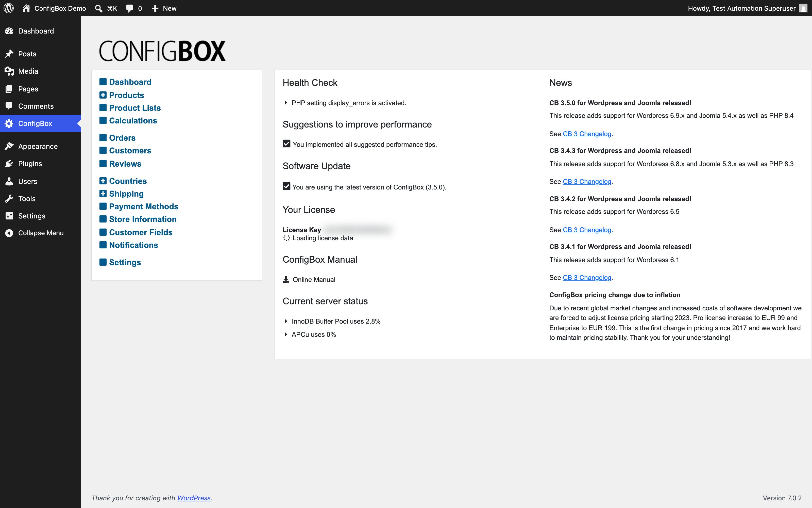The image size is (812, 508).
Task: Click the ConfigBox gear icon in sidebar
Action: (x=9, y=124)
